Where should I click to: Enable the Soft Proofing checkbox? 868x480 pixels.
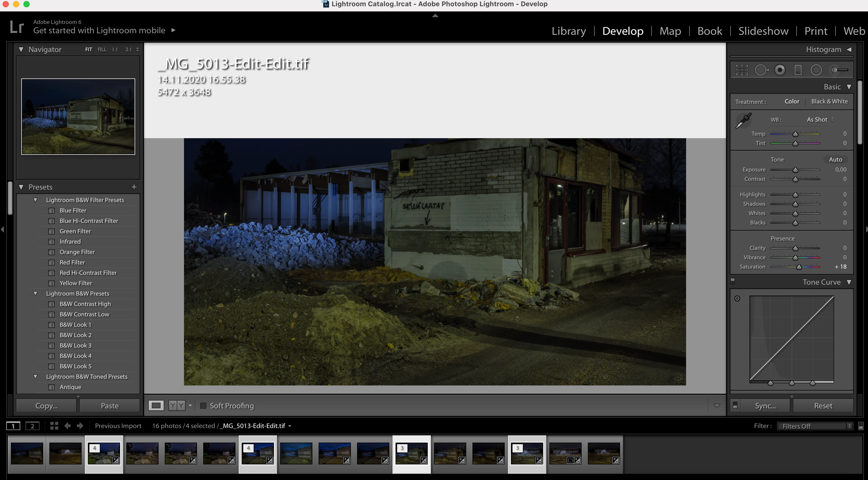203,405
